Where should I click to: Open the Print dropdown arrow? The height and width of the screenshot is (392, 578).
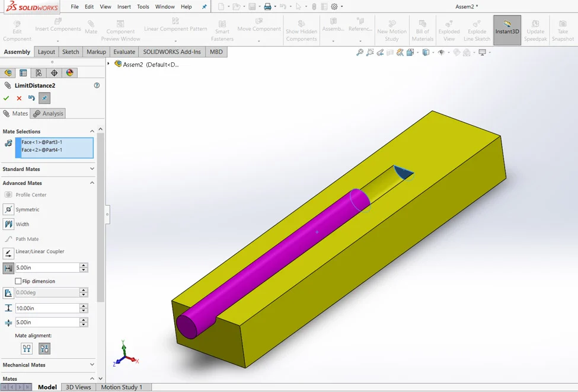pyautogui.click(x=275, y=7)
